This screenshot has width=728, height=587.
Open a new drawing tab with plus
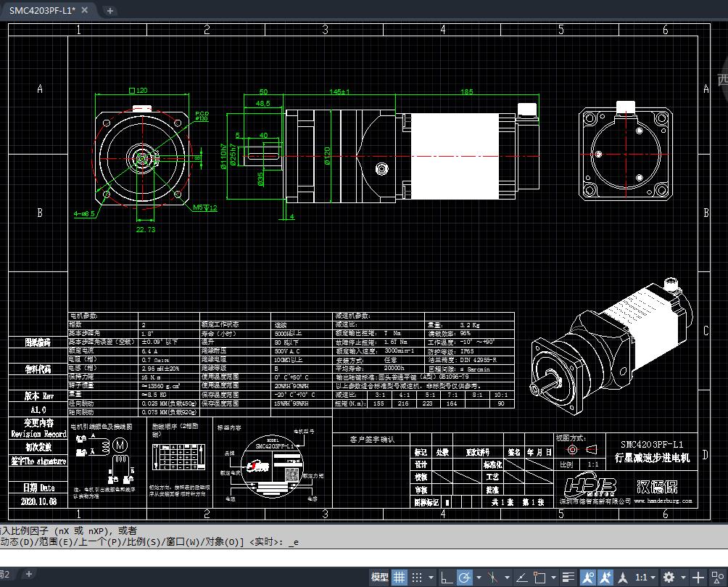[x=110, y=11]
